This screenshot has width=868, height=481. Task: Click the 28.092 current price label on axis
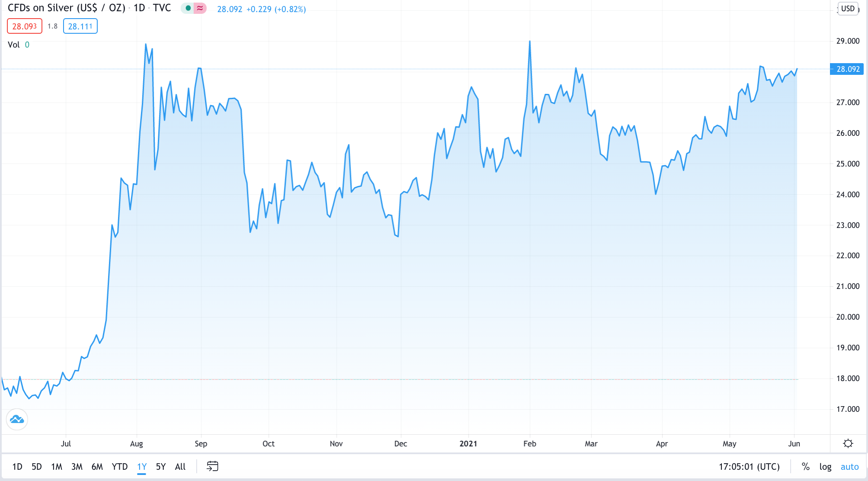click(x=847, y=69)
